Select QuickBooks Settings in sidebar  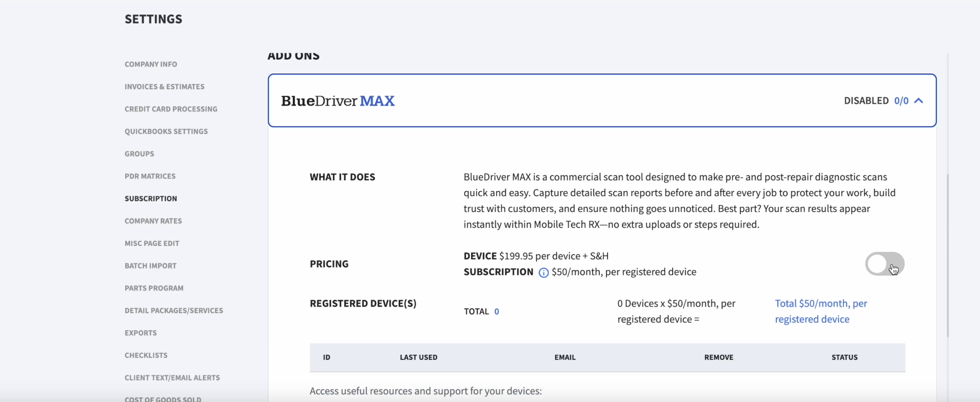tap(166, 131)
